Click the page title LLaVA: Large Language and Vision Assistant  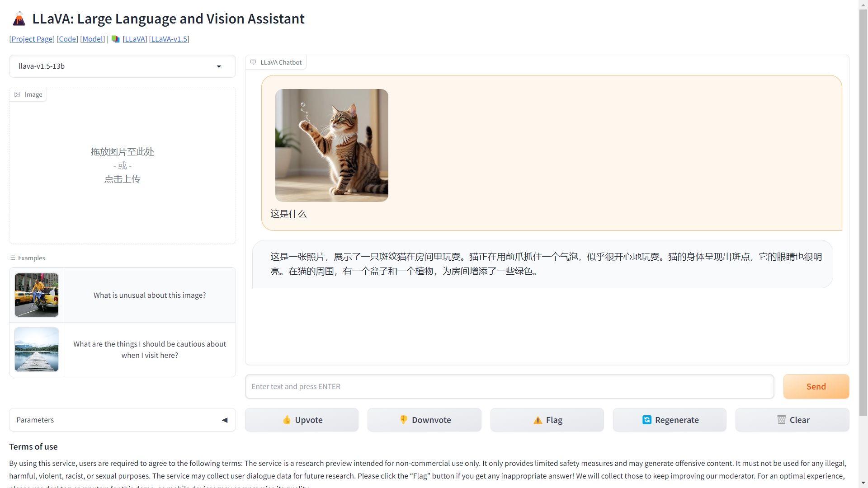point(168,19)
